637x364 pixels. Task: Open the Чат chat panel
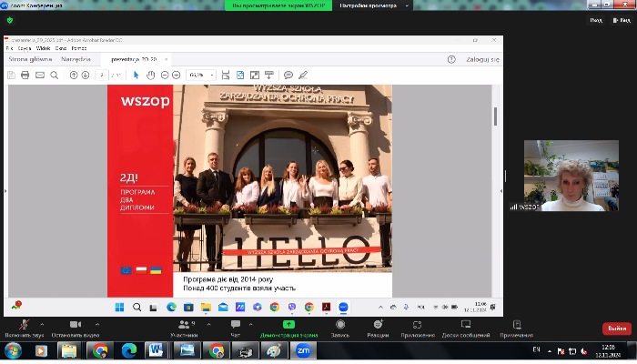coord(237,326)
